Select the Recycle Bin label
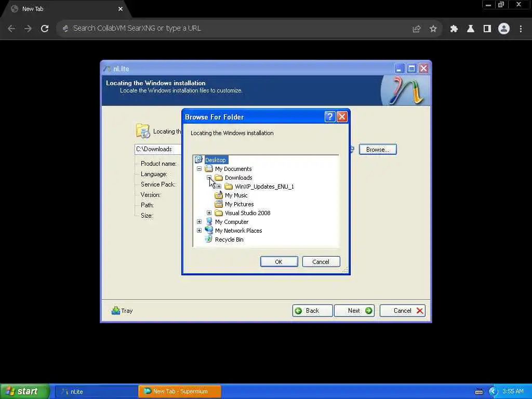The height and width of the screenshot is (399, 532). click(x=229, y=239)
